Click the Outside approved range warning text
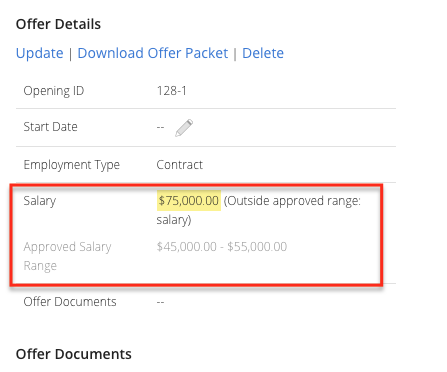The width and height of the screenshot is (447, 372). click(x=259, y=210)
